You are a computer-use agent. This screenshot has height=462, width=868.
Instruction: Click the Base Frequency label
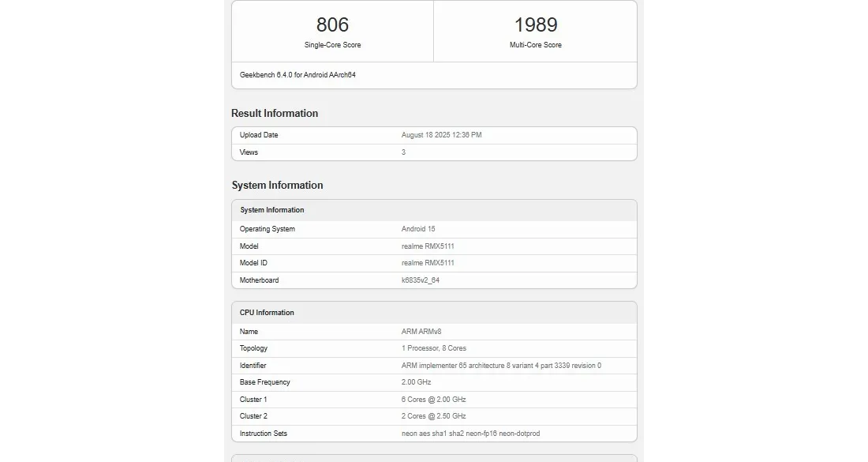[x=264, y=382]
